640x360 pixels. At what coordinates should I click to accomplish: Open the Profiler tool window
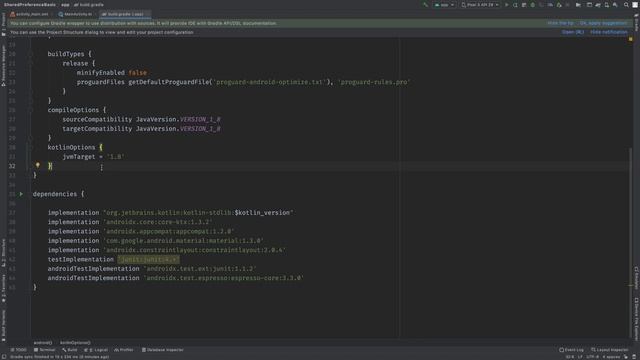coord(124,350)
